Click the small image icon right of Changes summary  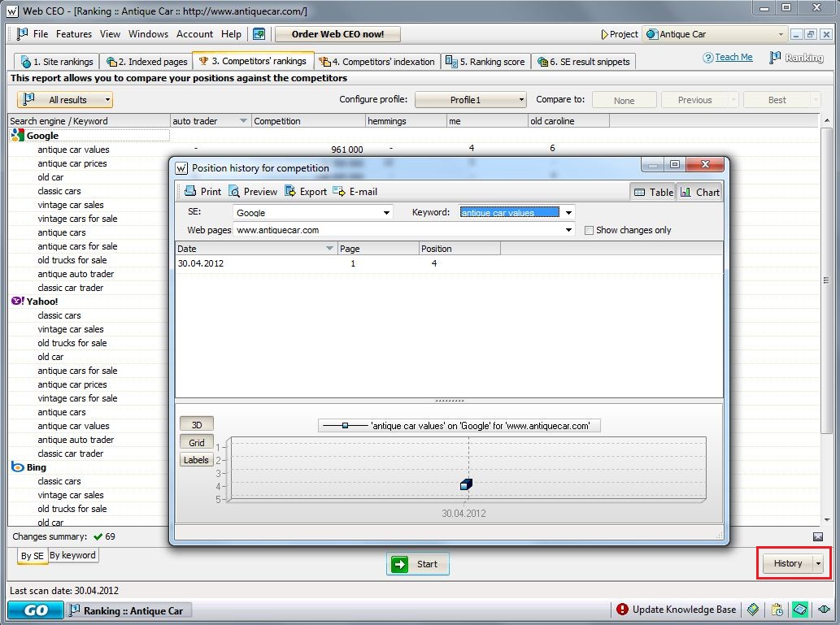click(x=817, y=536)
